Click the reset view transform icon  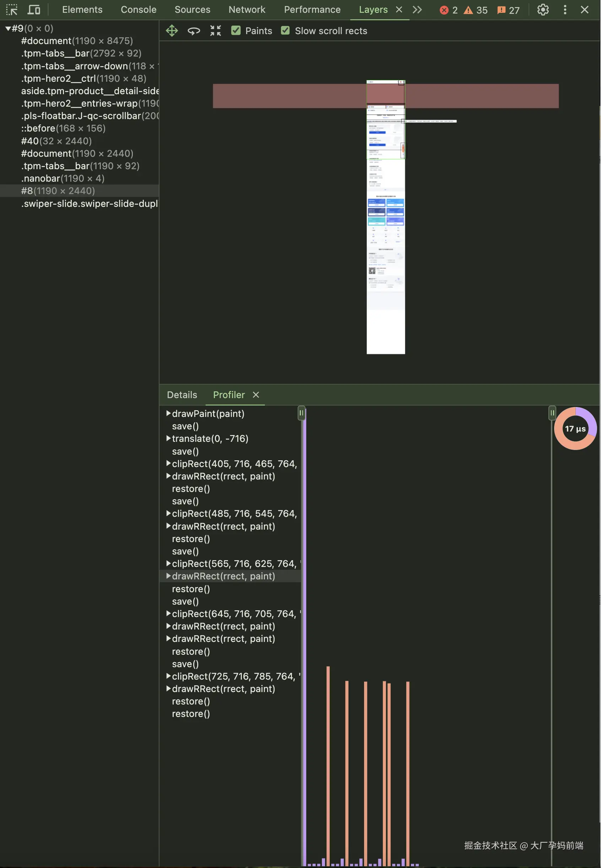pyautogui.click(x=215, y=31)
